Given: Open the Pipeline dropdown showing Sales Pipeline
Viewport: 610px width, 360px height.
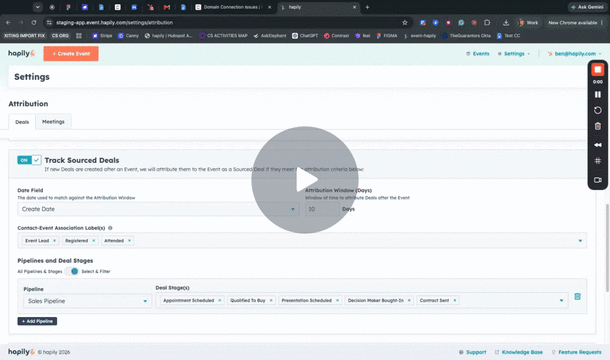Looking at the screenshot, I should click(x=87, y=301).
